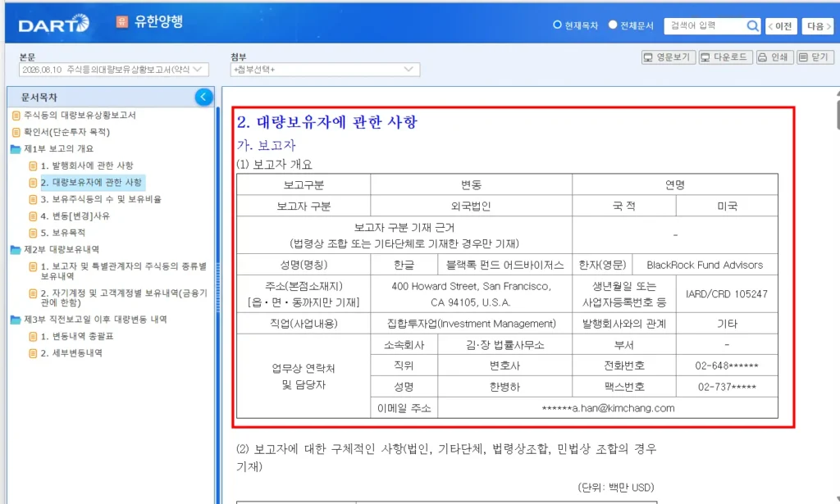Open 2. 자기계정 및 고객계정별 보유내역
Image resolution: width=840 pixels, height=504 pixels.
coord(124,297)
